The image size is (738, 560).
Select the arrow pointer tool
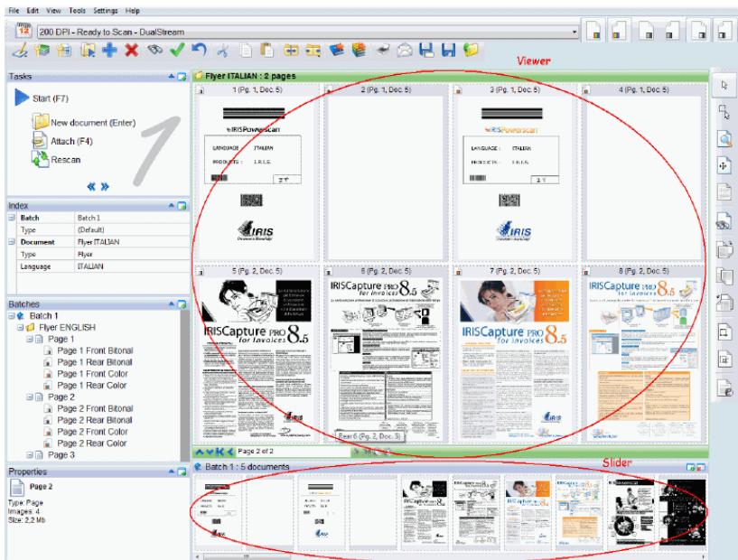coord(724,85)
